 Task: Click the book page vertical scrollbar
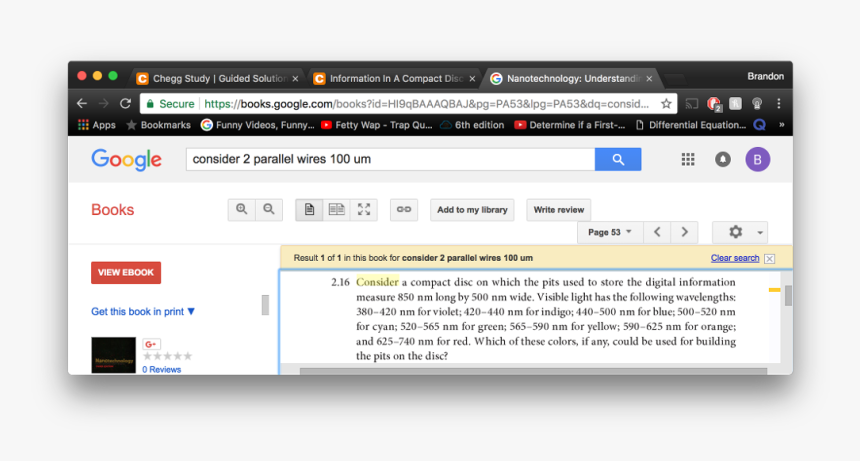pyautogui.click(x=788, y=296)
